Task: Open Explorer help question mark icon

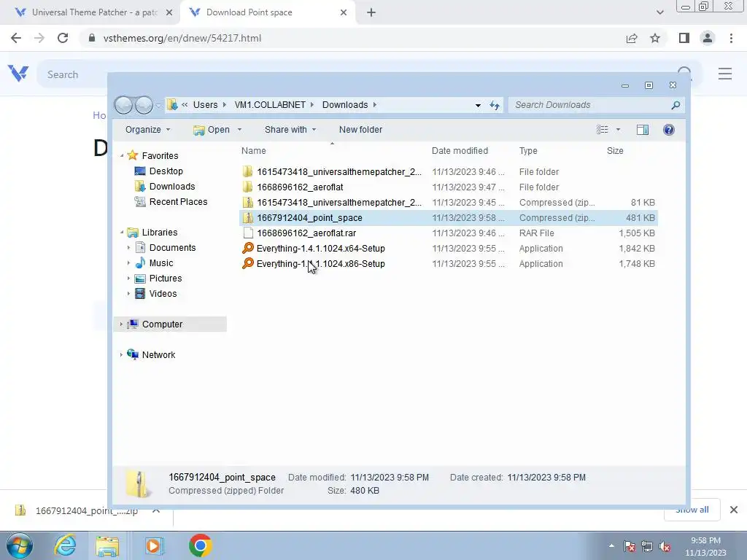Action: 669,130
